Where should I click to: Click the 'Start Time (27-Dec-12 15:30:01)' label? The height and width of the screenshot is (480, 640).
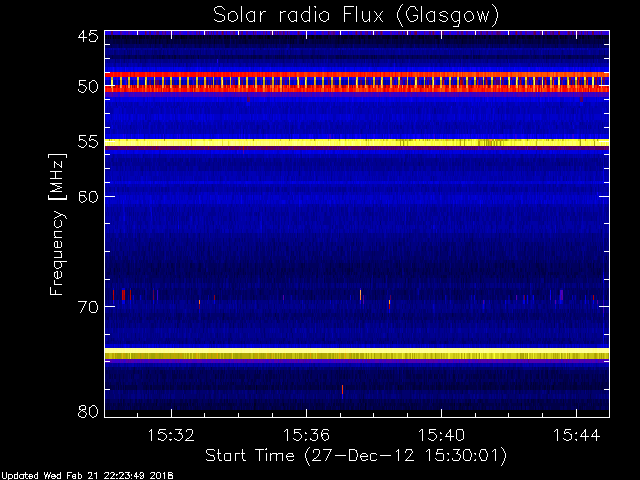[x=356, y=456]
